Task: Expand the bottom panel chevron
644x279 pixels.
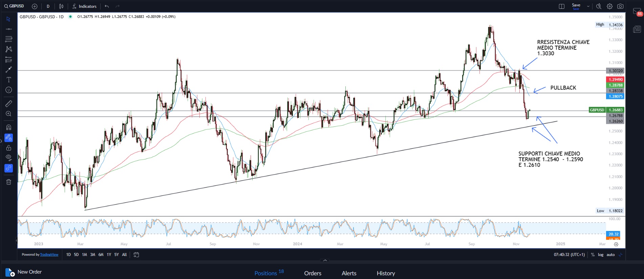Action: [x=325, y=260]
